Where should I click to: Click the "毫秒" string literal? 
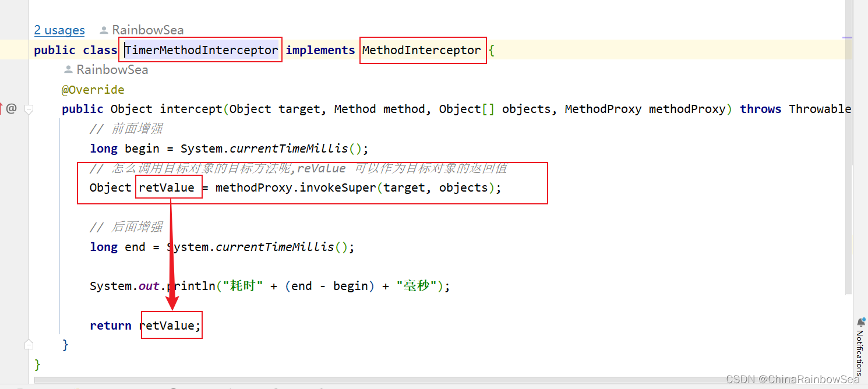(x=415, y=286)
